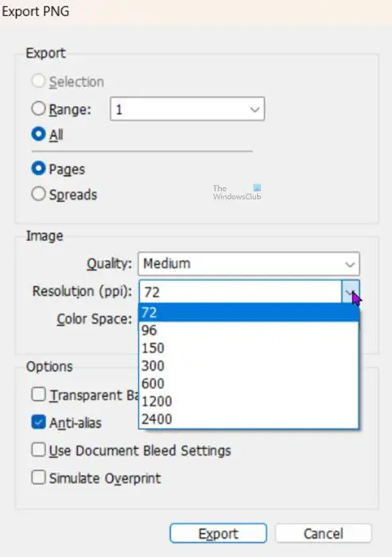Select 1200 ppi from the list
Image resolution: width=392 pixels, height=557 pixels.
(249, 401)
